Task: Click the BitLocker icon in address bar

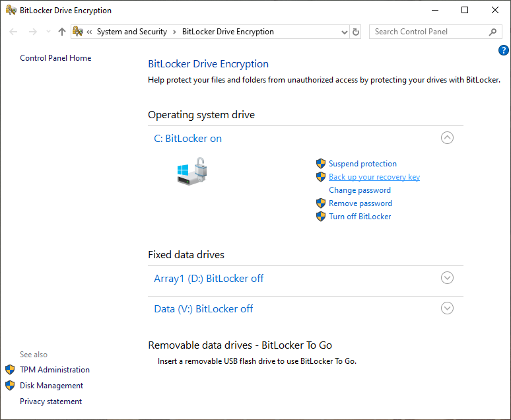Action: pyautogui.click(x=77, y=31)
